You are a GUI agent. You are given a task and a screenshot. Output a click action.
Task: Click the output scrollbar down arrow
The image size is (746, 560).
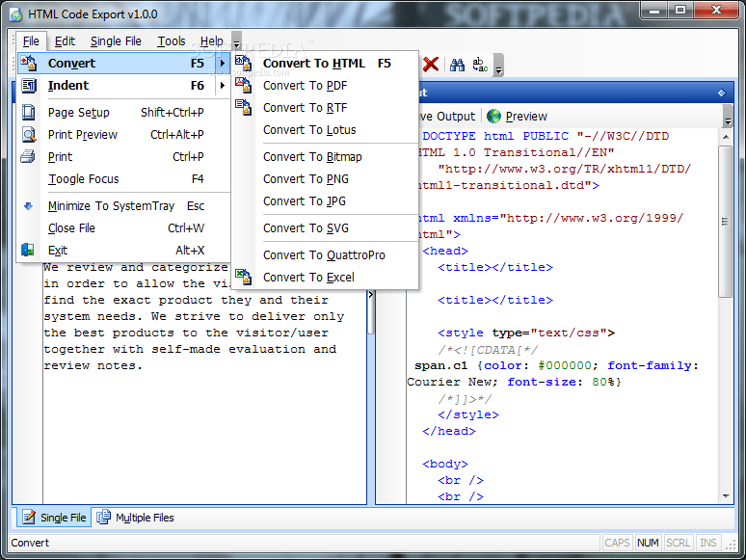pyautogui.click(x=726, y=496)
